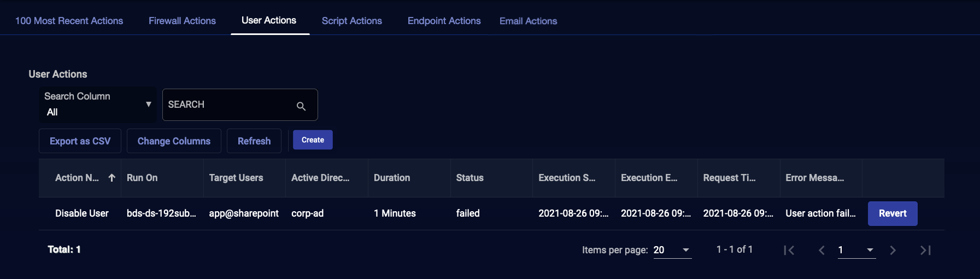This screenshot has width=980, height=279.
Task: View 100 Most Recent Actions tab
Action: (x=69, y=21)
